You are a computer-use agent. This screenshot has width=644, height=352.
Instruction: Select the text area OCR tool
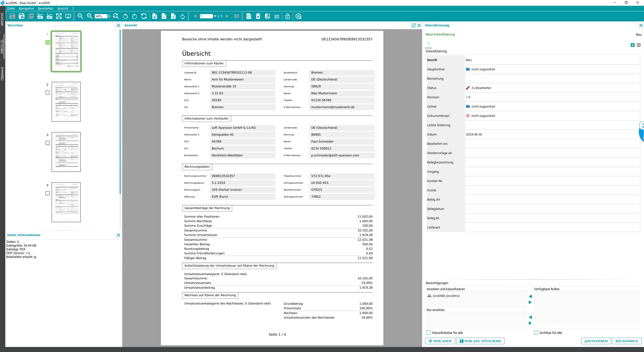[x=59, y=16]
